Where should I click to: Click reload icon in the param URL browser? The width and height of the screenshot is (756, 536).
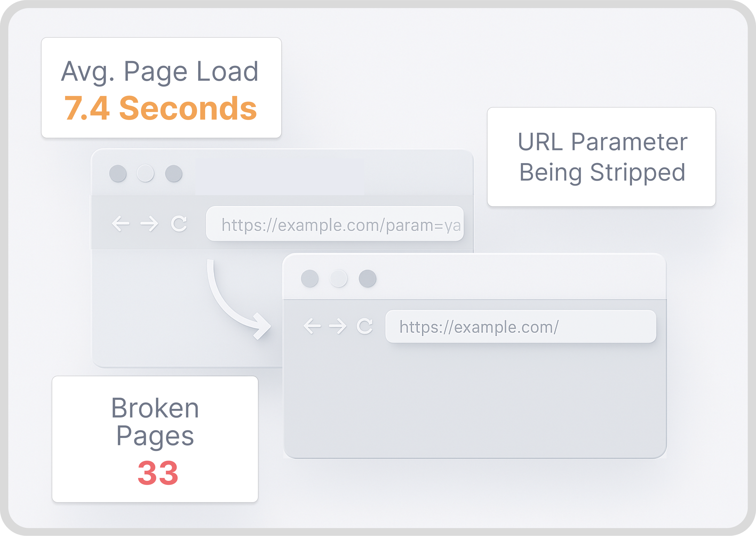pyautogui.click(x=179, y=223)
